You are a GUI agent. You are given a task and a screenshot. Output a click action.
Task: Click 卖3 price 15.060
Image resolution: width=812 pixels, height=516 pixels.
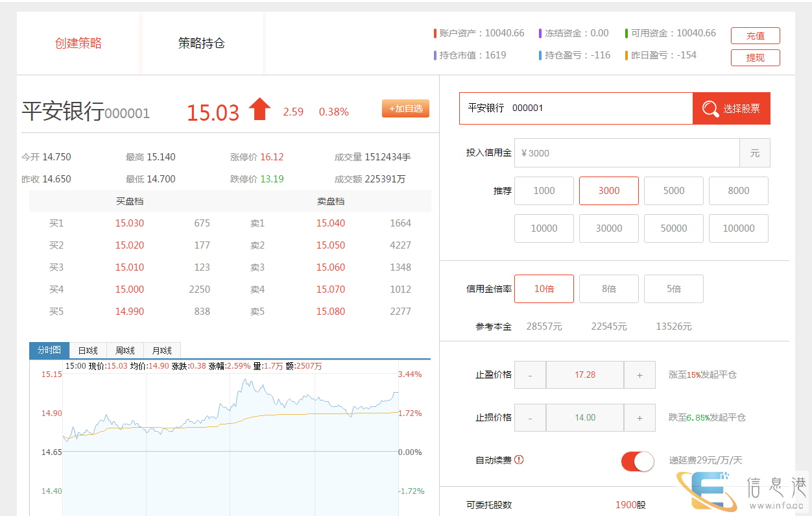coord(331,267)
